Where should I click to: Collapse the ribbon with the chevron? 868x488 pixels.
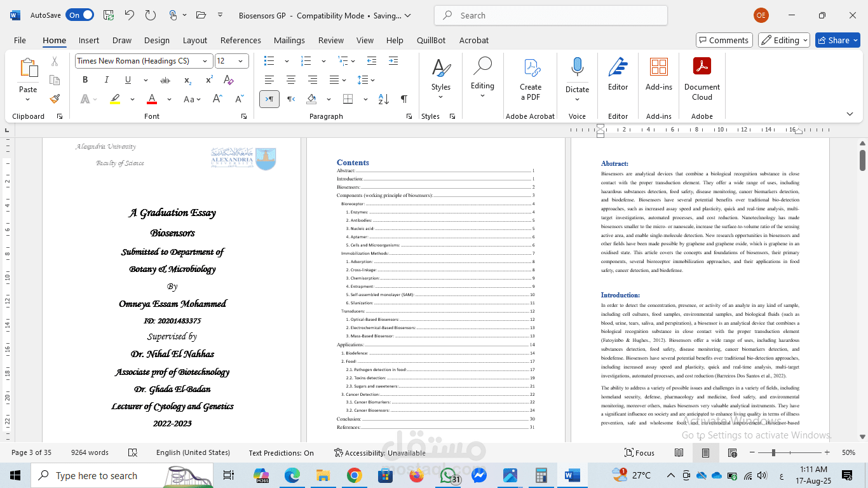[850, 114]
